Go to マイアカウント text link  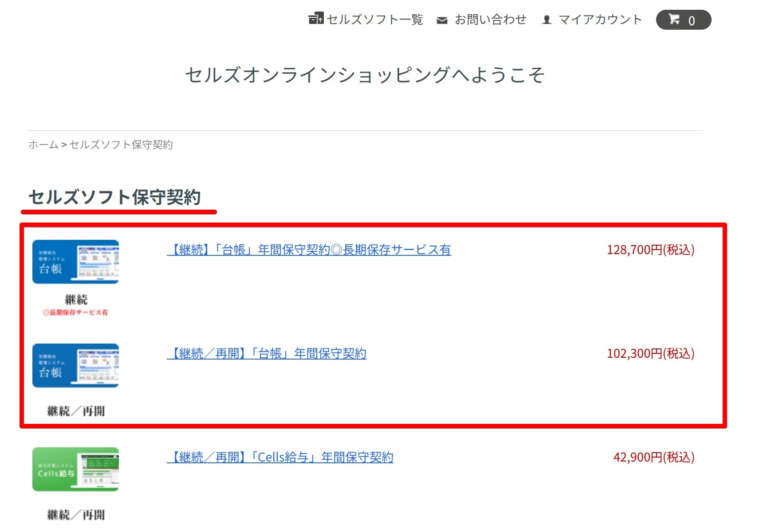point(600,20)
